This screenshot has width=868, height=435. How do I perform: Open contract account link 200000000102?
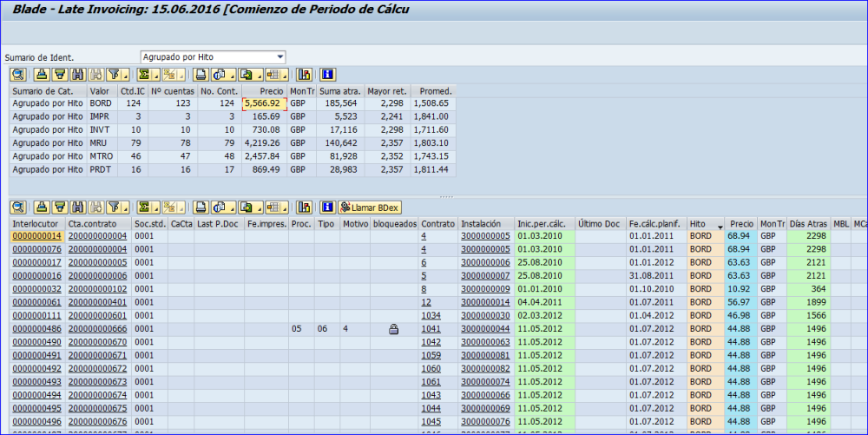pos(97,289)
